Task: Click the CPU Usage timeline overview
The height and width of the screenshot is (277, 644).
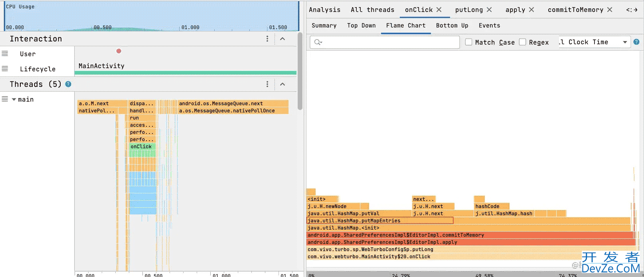Action: point(152,16)
